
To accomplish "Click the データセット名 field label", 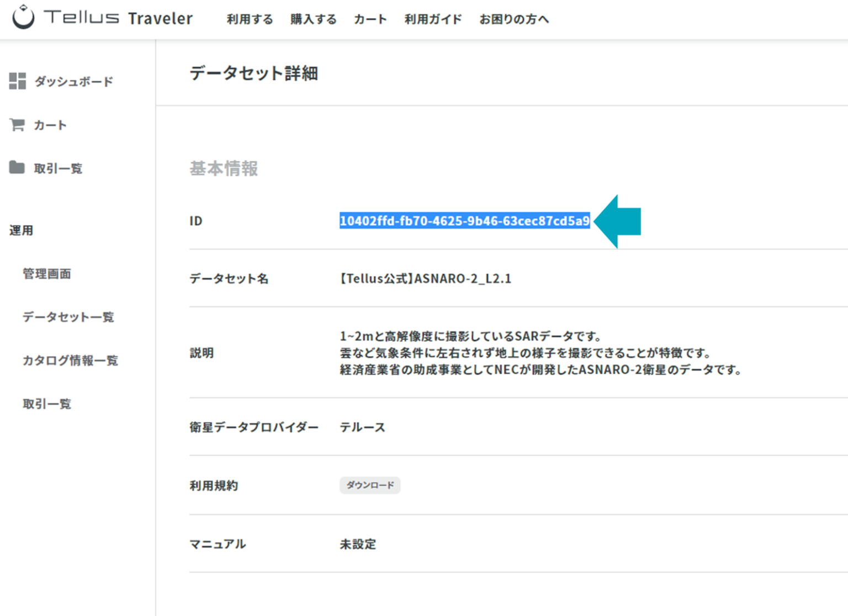I will pyautogui.click(x=229, y=279).
